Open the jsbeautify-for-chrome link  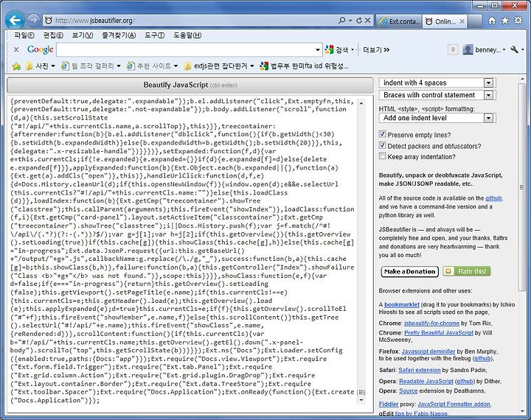tap(431, 323)
